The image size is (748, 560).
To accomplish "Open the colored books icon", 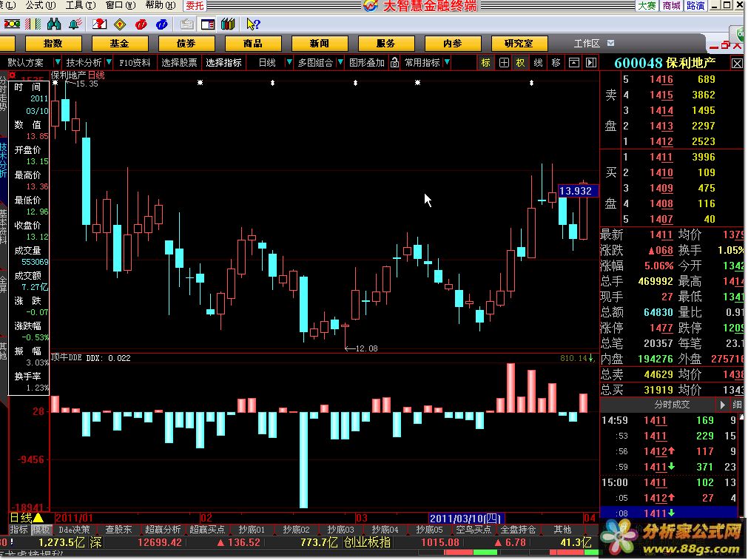I will click(229, 24).
